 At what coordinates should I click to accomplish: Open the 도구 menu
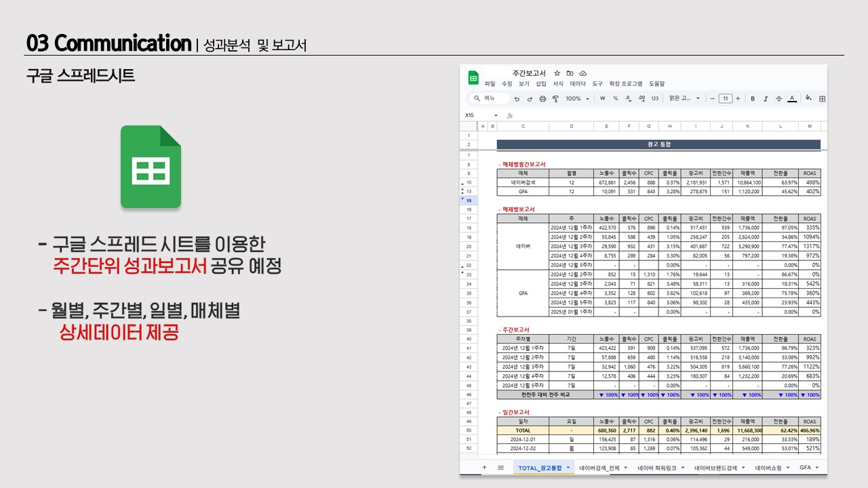pyautogui.click(x=597, y=84)
